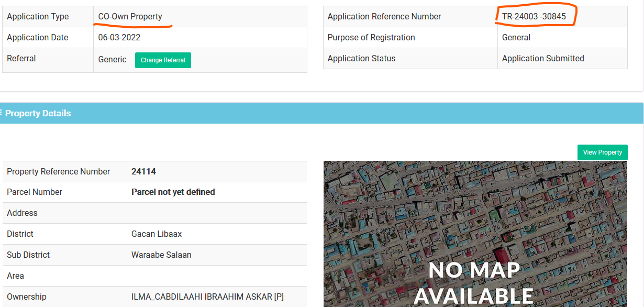The image size is (644, 307).
Task: Click the Property Details header icon
Action: (x=2, y=113)
